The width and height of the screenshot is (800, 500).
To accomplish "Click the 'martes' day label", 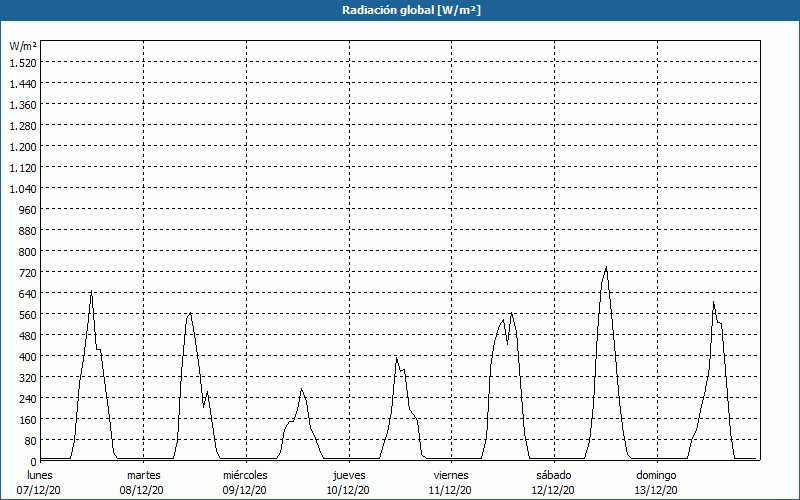I will coord(143,475).
